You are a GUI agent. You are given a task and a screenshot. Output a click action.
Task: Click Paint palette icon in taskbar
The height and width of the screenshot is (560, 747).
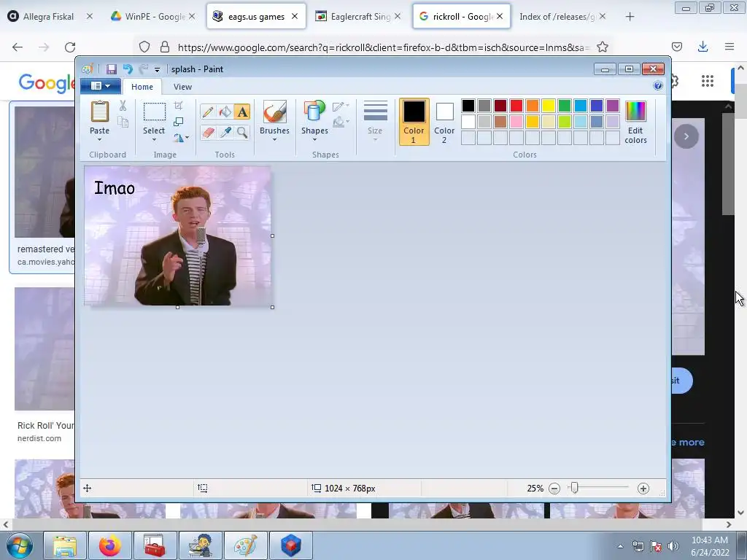[246, 545]
